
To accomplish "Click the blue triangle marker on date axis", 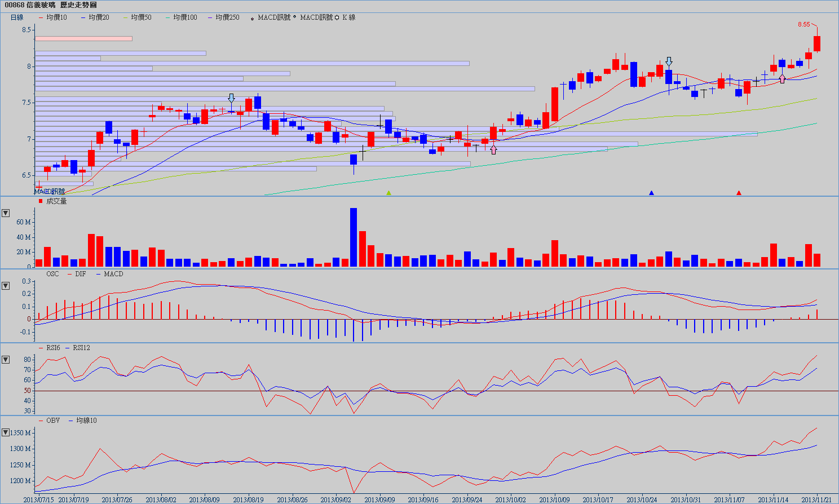I will 651,193.
